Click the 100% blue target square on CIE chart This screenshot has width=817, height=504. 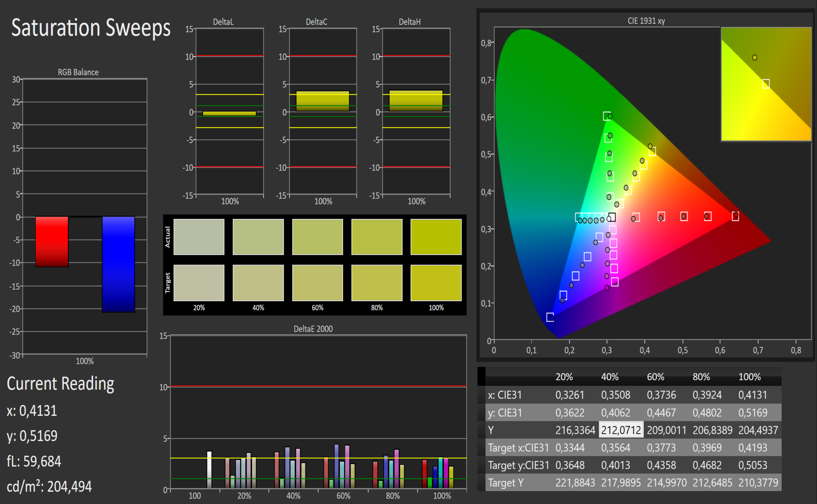pos(550,317)
